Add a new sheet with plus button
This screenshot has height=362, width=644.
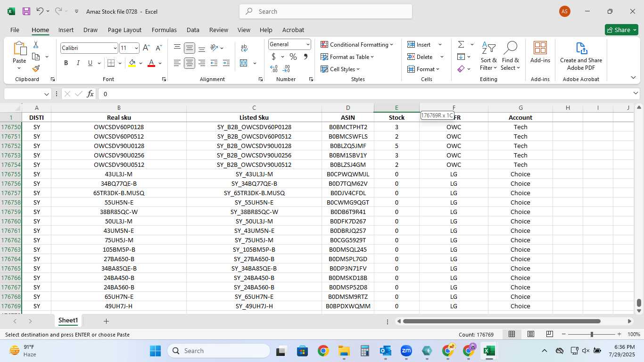[106, 321]
